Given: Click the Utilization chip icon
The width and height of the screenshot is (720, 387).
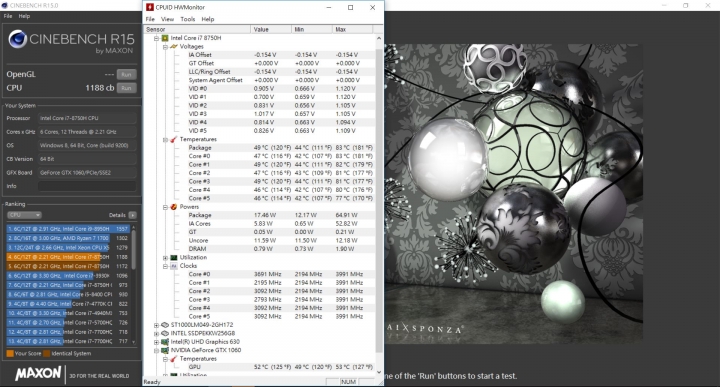Looking at the screenshot, I should 174,258.
